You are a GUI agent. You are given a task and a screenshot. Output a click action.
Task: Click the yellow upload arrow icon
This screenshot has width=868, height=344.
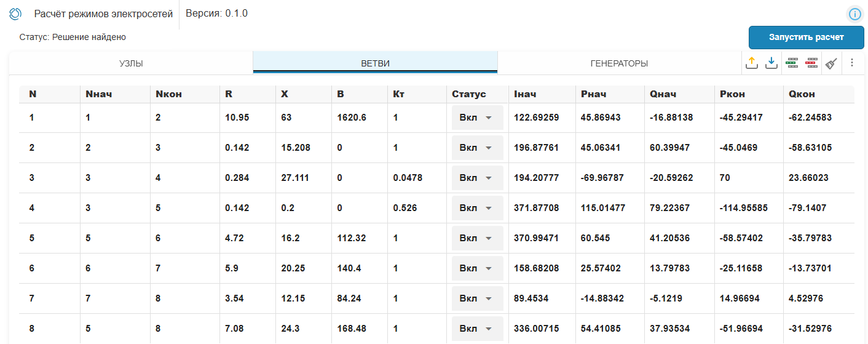point(751,63)
